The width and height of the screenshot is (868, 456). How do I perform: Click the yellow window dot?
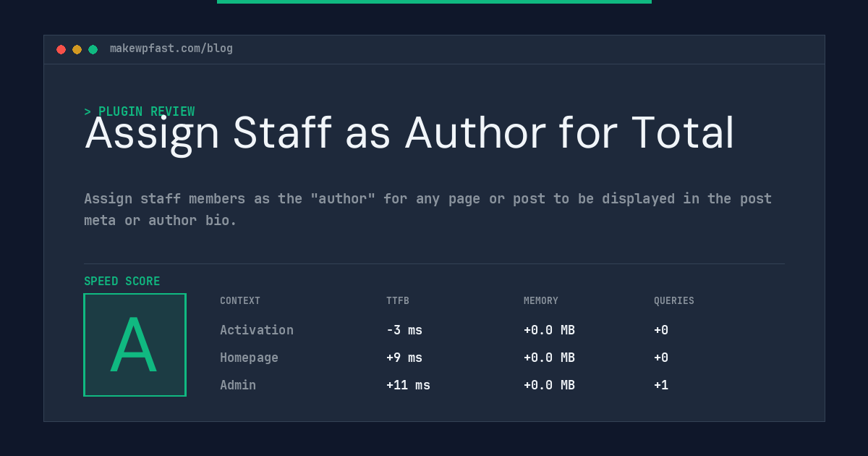[x=77, y=49]
